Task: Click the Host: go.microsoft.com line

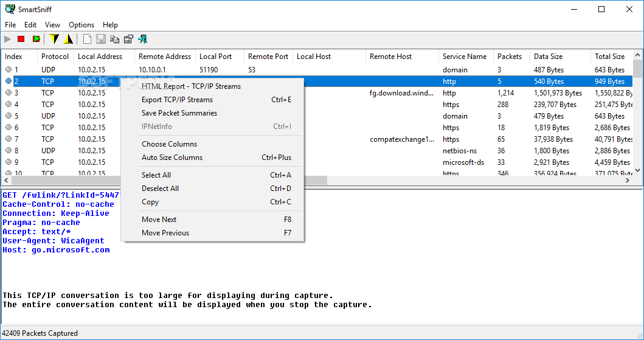Action: 57,249
